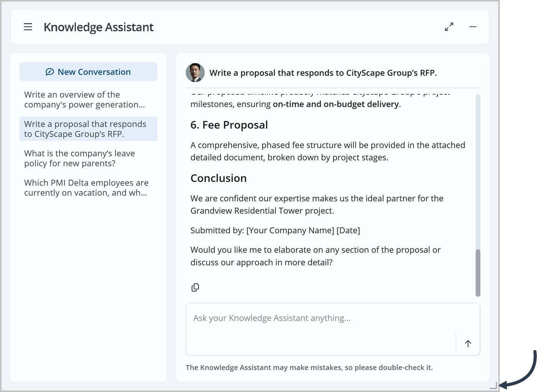Open the hamburger menu icon
Screen dimensions: 537x392
[28, 27]
